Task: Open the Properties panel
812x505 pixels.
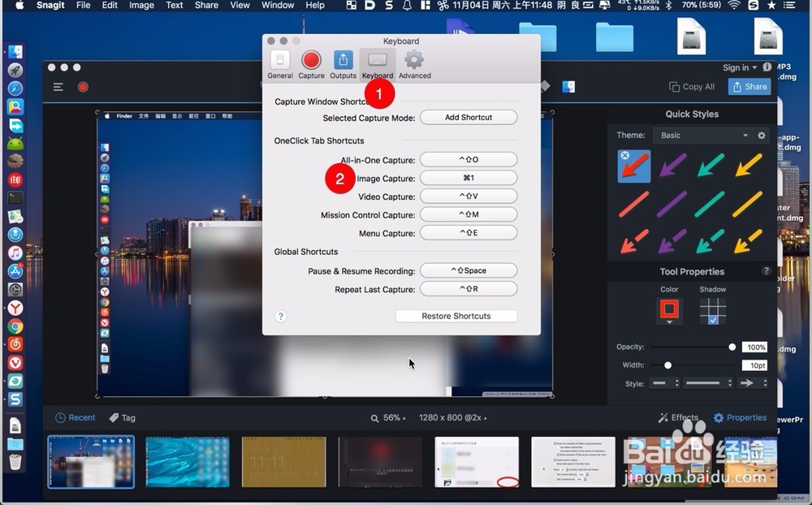Action: [x=740, y=417]
